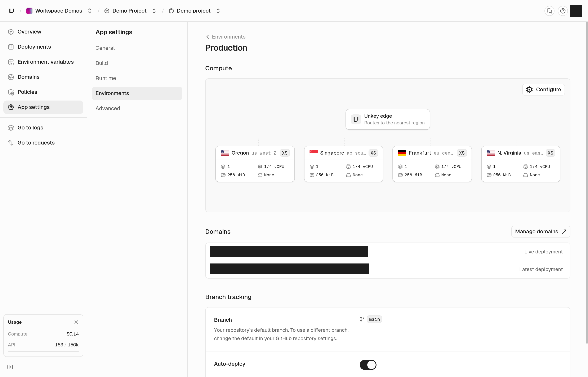Click the Live deployment domain row
This screenshot has height=377, width=588.
point(388,252)
